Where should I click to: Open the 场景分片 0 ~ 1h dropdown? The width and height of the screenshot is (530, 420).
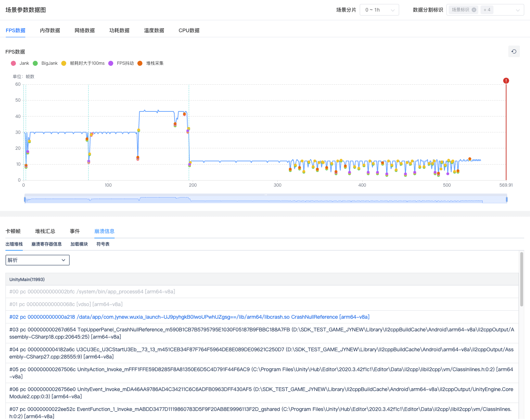pyautogui.click(x=379, y=10)
